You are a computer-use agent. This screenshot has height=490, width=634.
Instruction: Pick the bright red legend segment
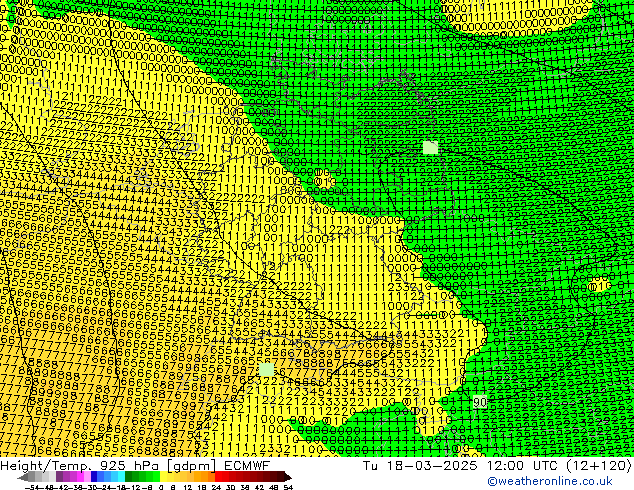click(218, 476)
